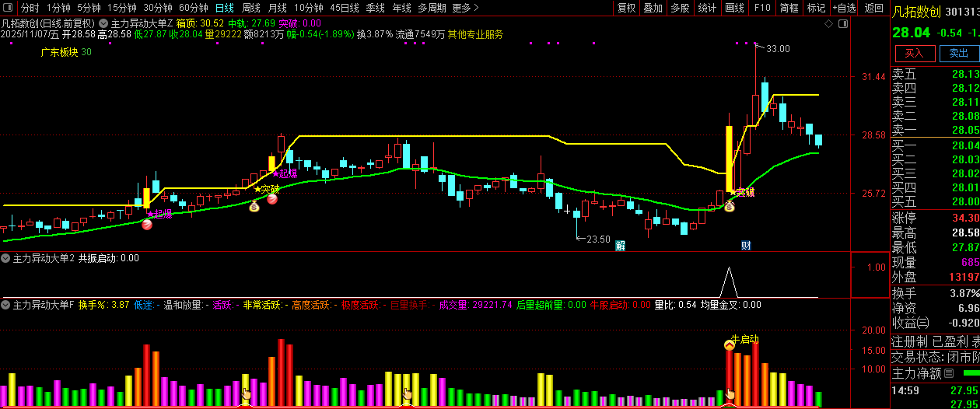Open the F10 company info
Viewport: 980px width, 409px height.
(x=762, y=8)
